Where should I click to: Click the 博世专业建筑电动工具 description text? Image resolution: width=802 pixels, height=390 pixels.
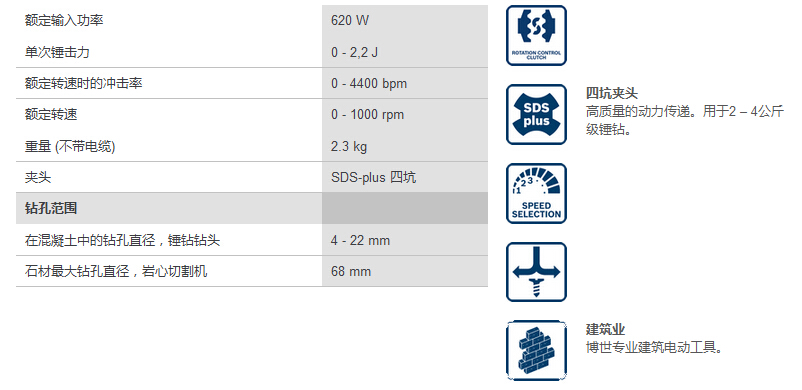[x=654, y=348]
